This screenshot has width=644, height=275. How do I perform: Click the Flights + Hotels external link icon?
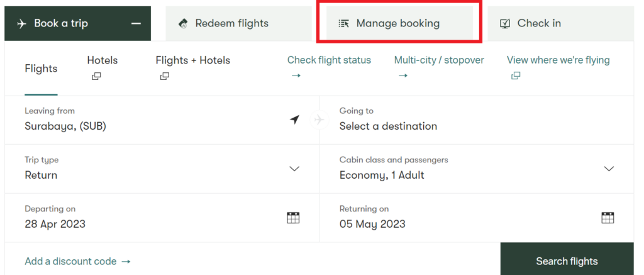[165, 76]
